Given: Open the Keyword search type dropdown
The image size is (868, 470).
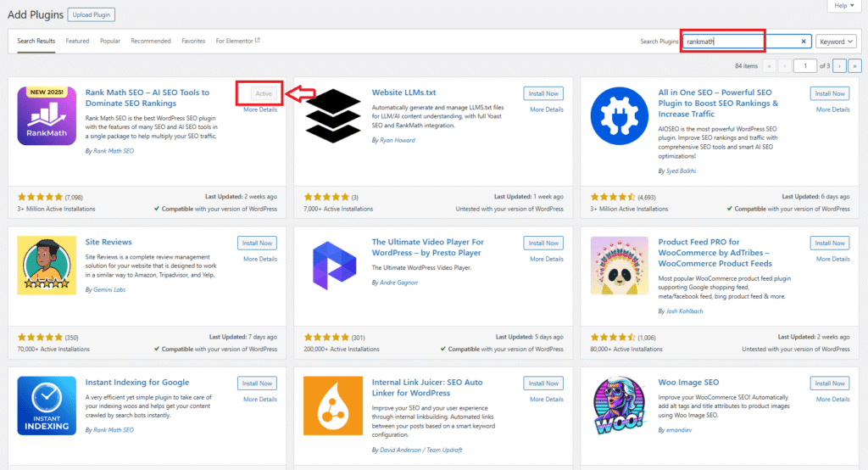Looking at the screenshot, I should [837, 41].
